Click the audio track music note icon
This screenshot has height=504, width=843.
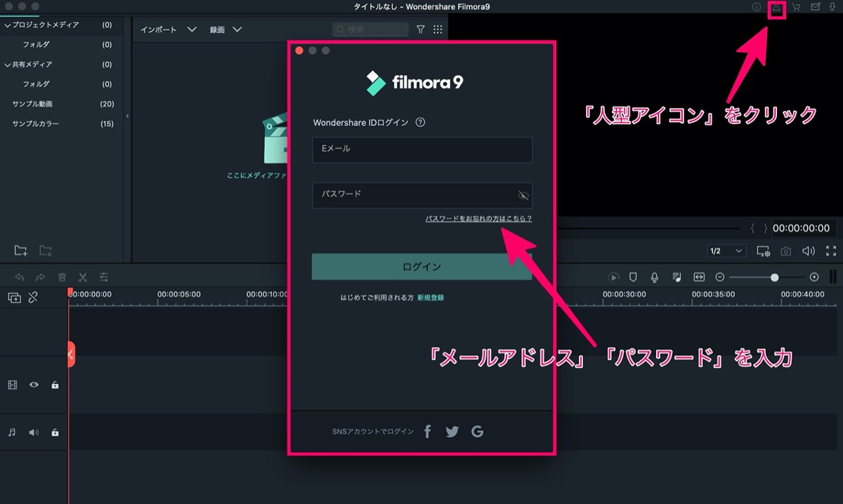tap(12, 432)
